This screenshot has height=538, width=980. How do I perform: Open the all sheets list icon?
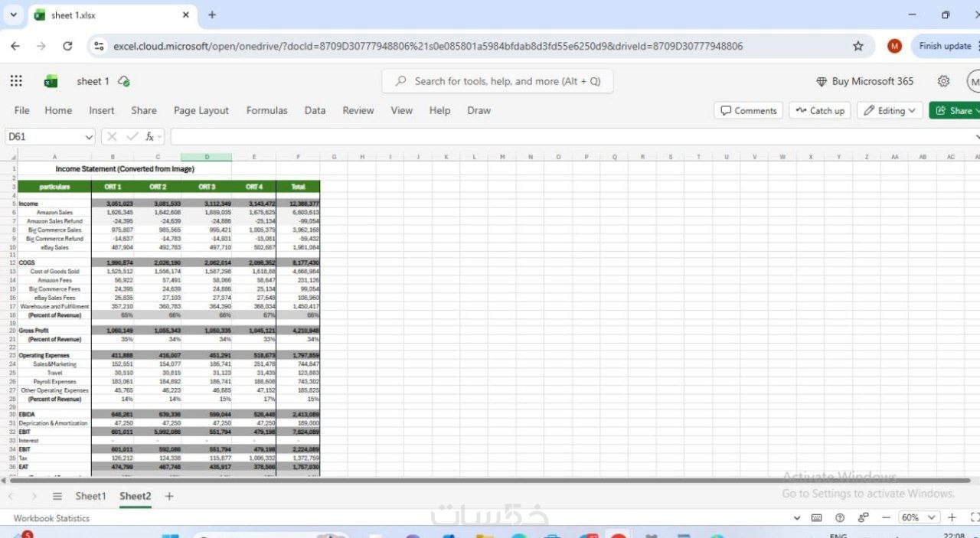coord(57,496)
